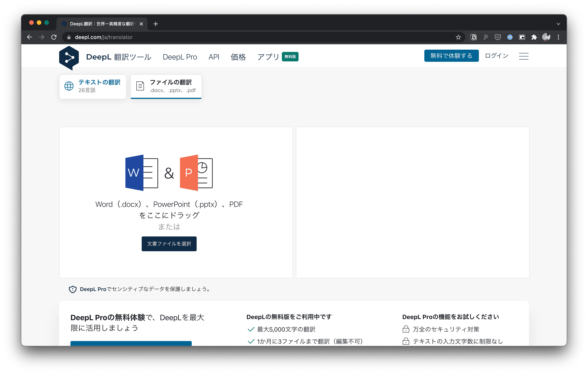Open the DeepL Pro menu item
The image size is (588, 374).
180,57
